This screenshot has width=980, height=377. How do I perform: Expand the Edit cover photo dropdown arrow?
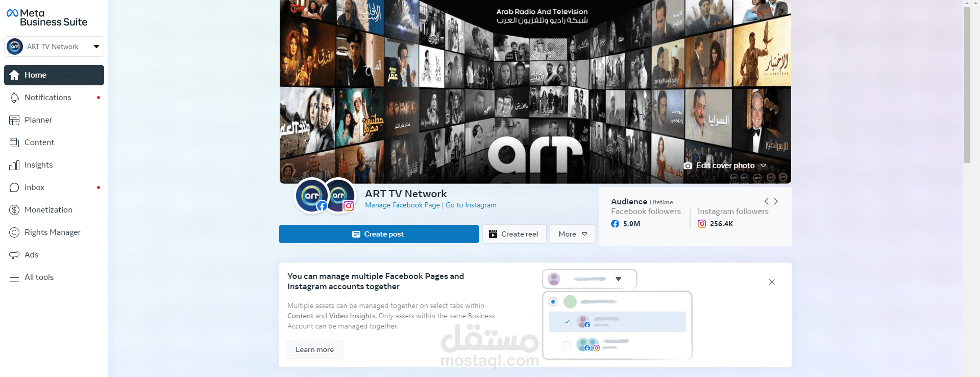coord(764,166)
